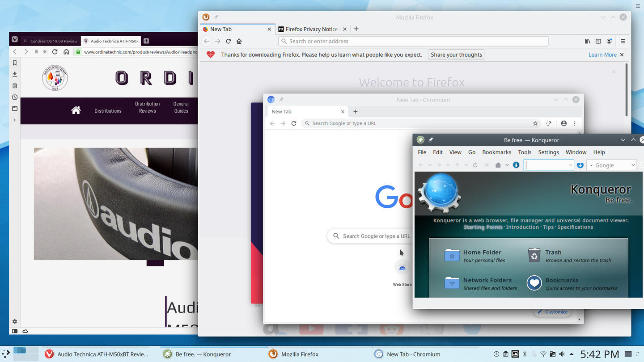The width and height of the screenshot is (644, 362).
Task: Open Google search engine dropdown in Konqueror
Action: [611, 165]
